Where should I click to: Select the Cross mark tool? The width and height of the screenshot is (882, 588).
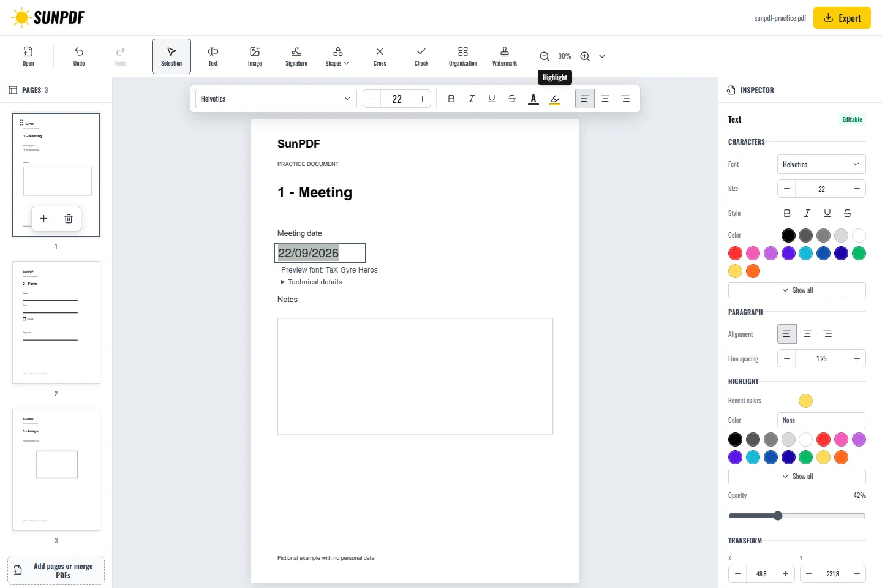point(380,56)
